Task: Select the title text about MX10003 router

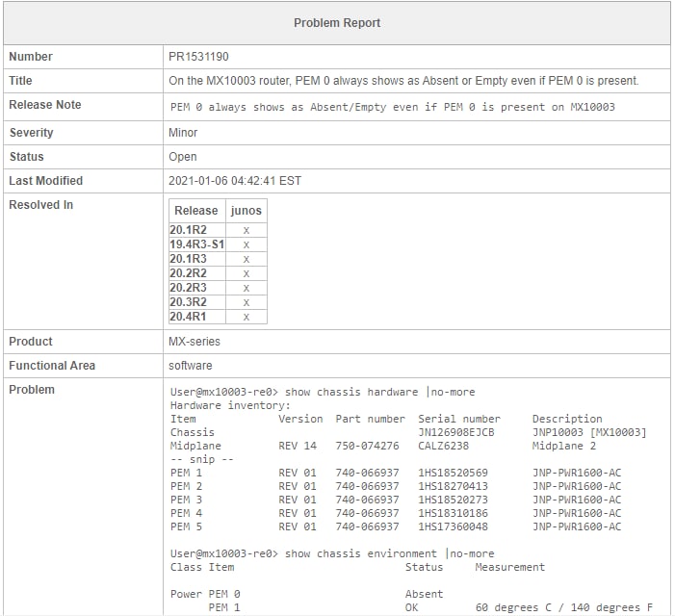Action: coord(403,81)
